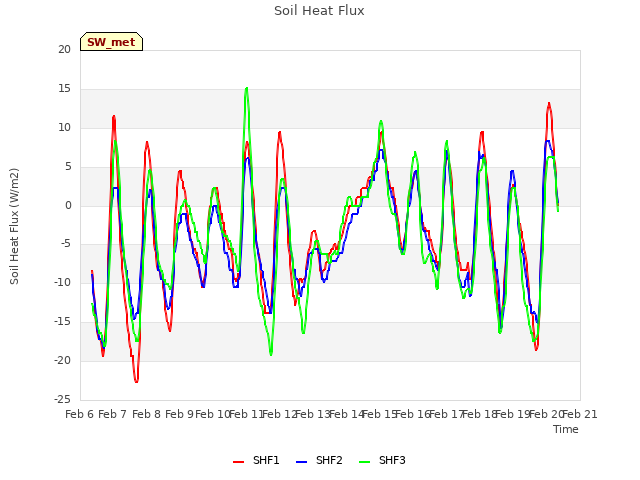Click the 20 y-axis tick label
Screen dimensions: 640x480
(x=64, y=50)
